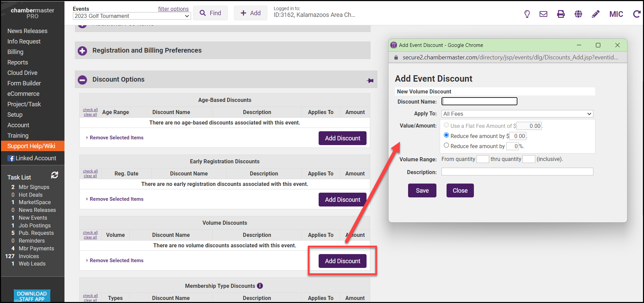Open the 'Apply To' All Fees dropdown

coord(517,114)
